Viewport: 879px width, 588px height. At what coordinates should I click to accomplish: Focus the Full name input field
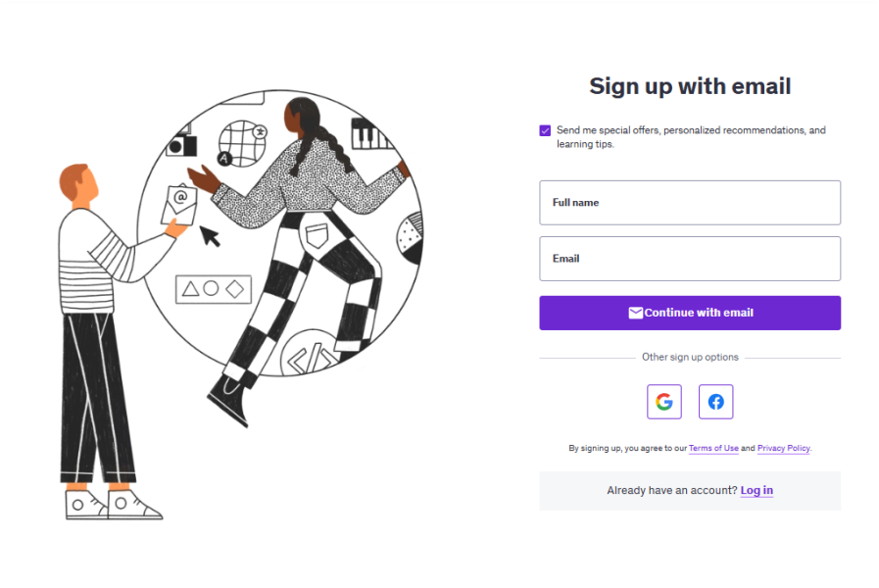[690, 203]
